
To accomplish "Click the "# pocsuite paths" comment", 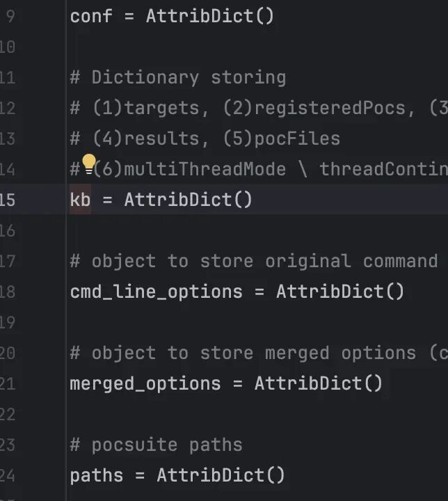I will pos(156,445).
